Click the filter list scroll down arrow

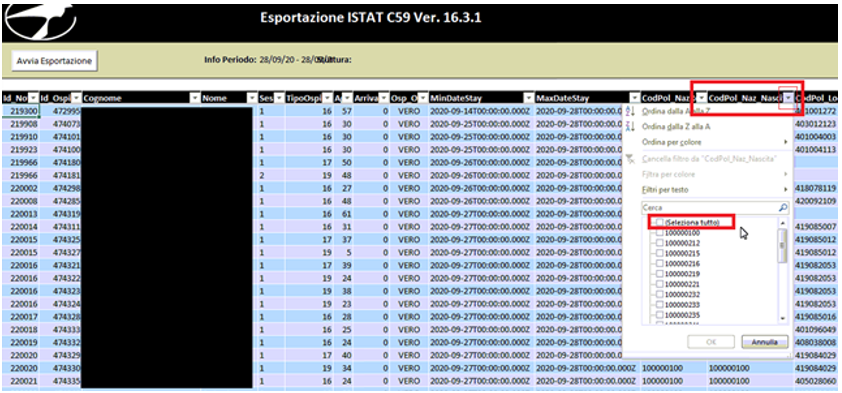coord(782,318)
